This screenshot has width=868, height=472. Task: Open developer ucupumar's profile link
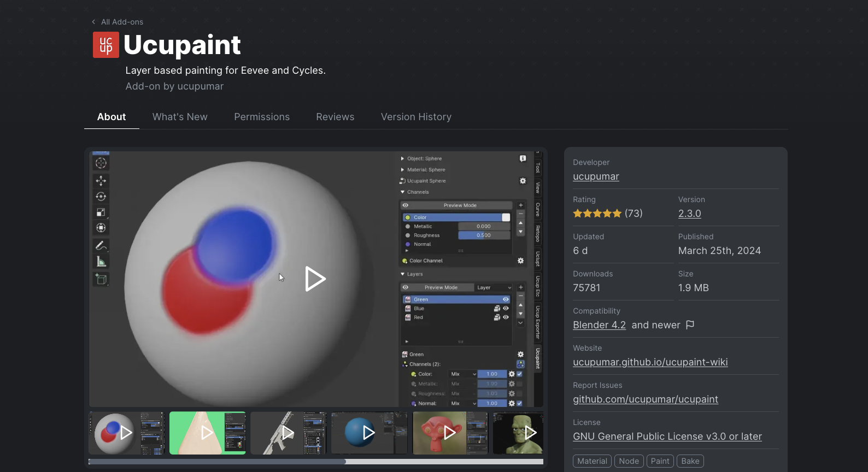[596, 176]
